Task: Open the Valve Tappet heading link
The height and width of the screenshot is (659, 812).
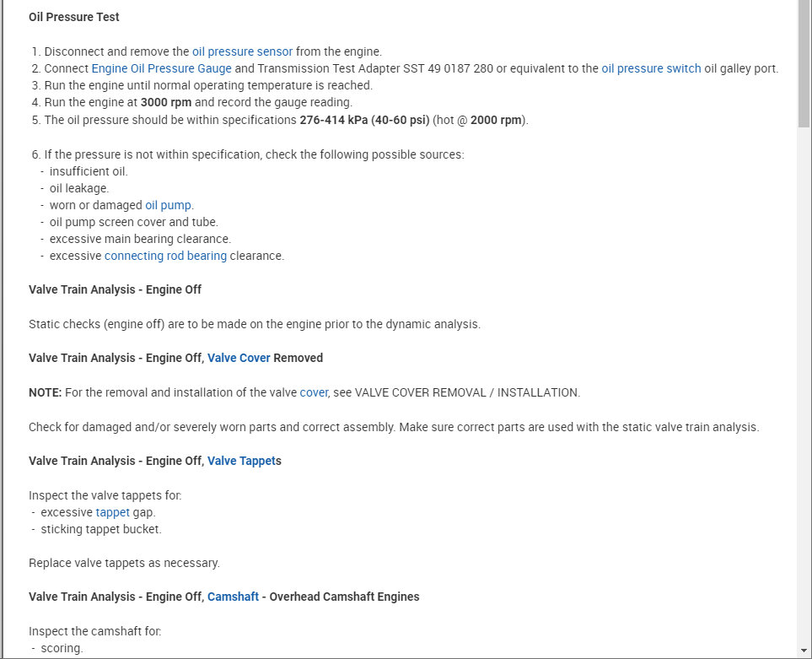Action: click(x=241, y=461)
